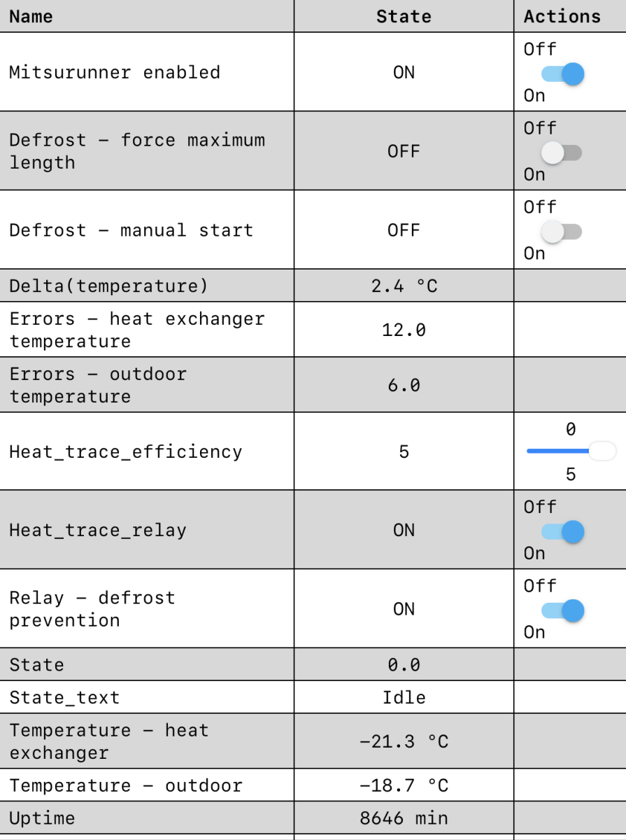The height and width of the screenshot is (840, 626).
Task: Turn on Defrost manual start switch
Action: [x=563, y=232]
